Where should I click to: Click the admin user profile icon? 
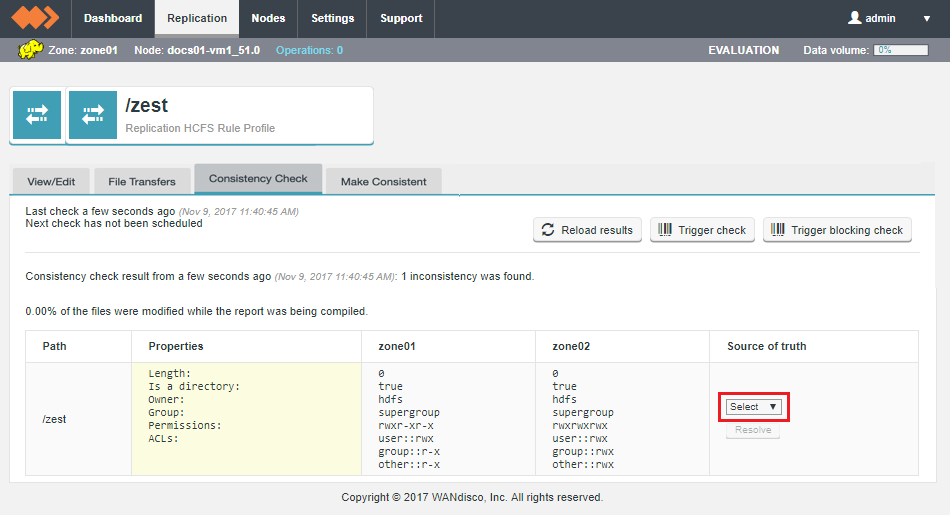[x=854, y=18]
